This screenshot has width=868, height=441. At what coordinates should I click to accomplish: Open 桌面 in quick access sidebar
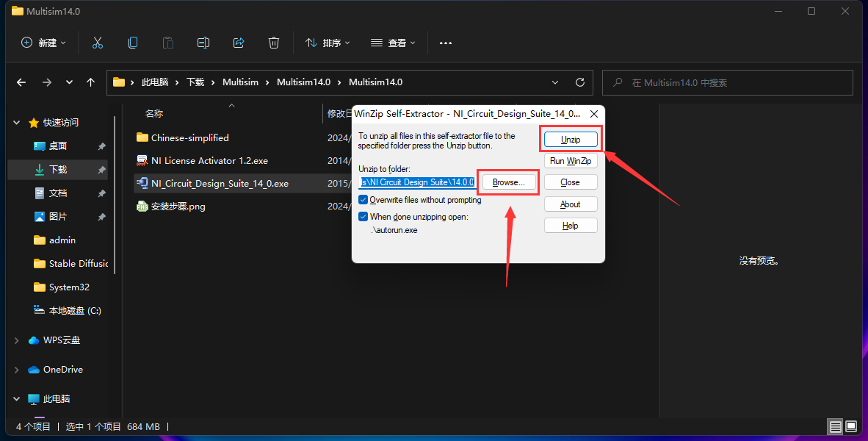(57, 146)
